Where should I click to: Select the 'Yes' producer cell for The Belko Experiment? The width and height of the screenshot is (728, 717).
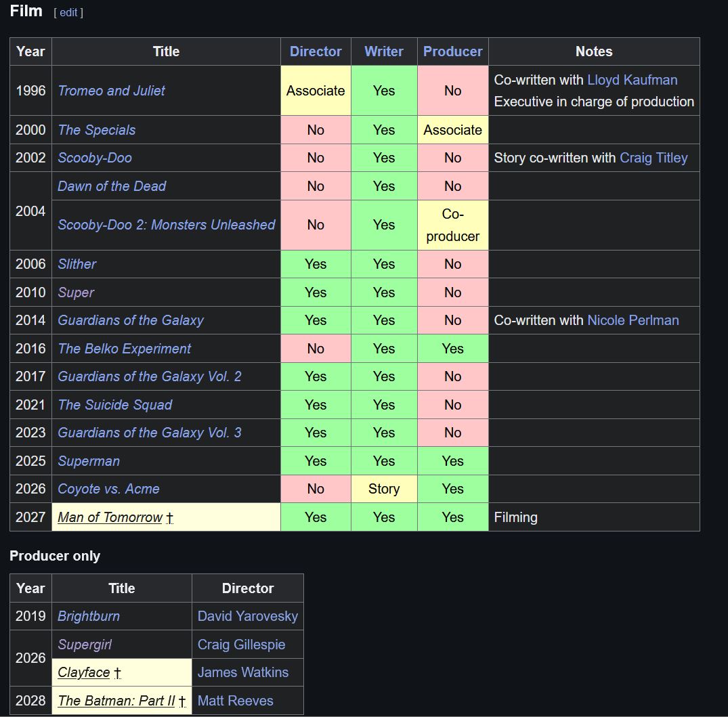[x=452, y=349]
